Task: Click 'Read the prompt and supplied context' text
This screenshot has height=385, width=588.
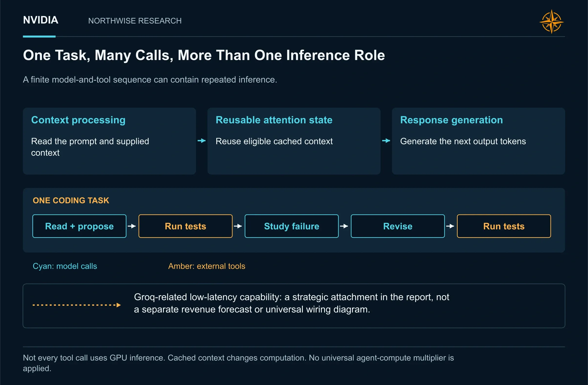Action: pyautogui.click(x=90, y=147)
